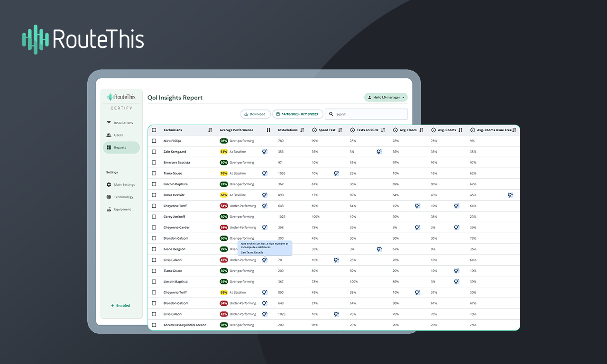Click Mira Philips' 98% performance badge
This screenshot has height=364, width=607.
tap(224, 141)
